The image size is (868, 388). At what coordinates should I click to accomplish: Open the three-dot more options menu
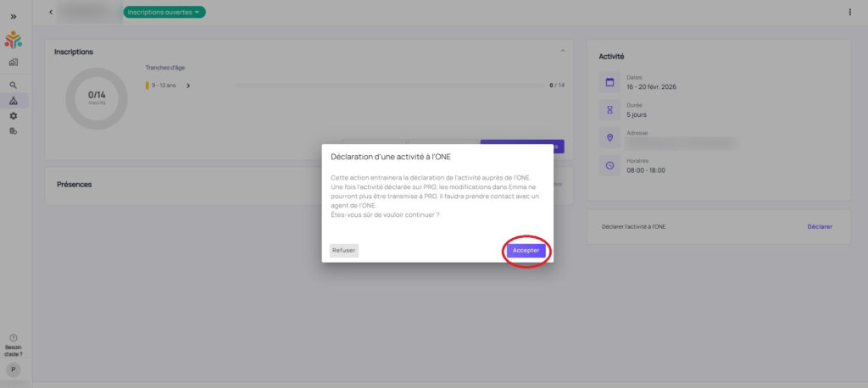coord(850,12)
